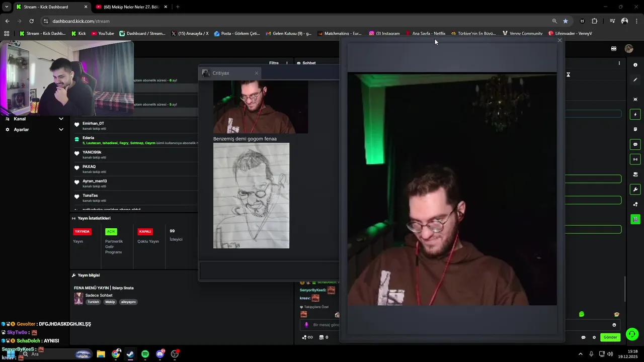This screenshot has width=644, height=362.
Task: Click the chat bubble icon beside Gönder
Action: click(583, 337)
